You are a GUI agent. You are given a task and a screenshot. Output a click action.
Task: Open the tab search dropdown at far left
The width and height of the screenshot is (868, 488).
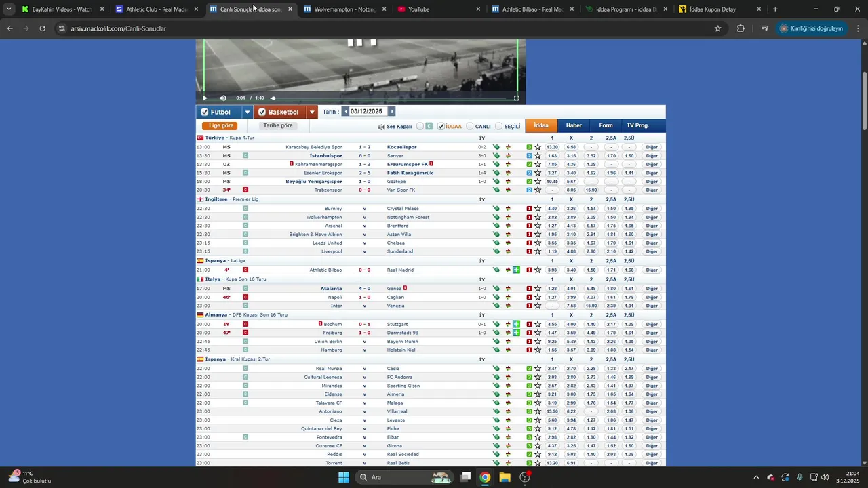[x=8, y=9]
